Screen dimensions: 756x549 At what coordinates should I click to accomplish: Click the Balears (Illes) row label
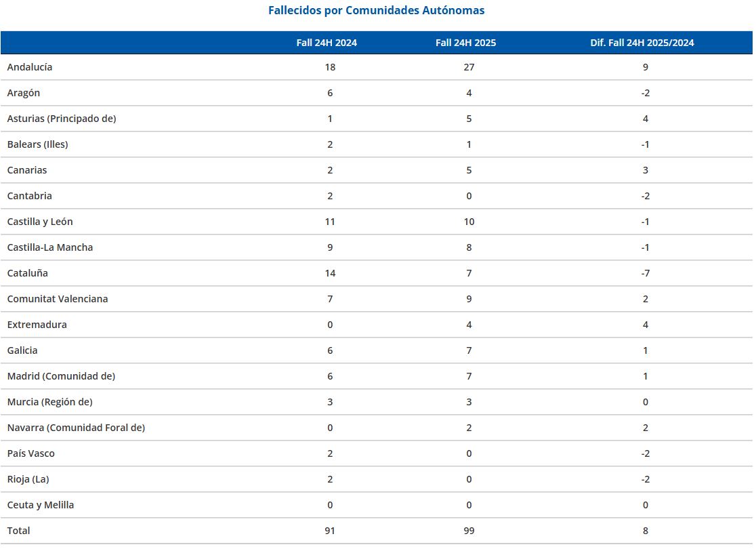38,144
